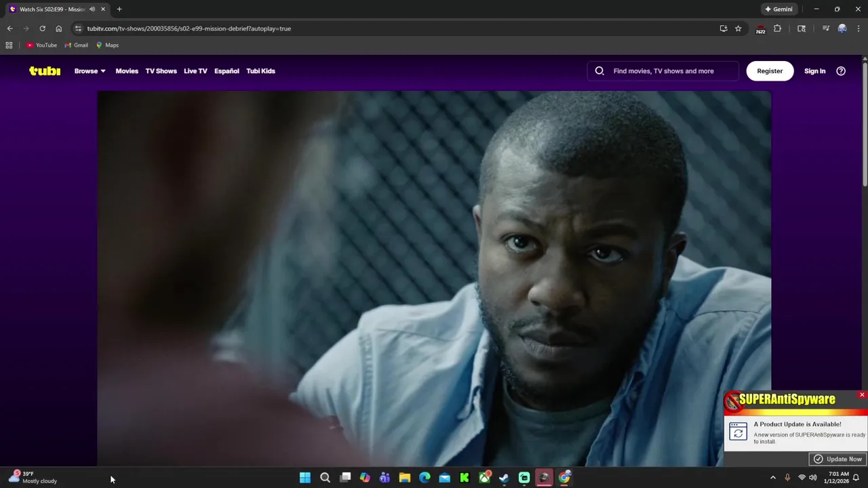
Task: Open Tubi help question mark icon
Action: [841, 70]
